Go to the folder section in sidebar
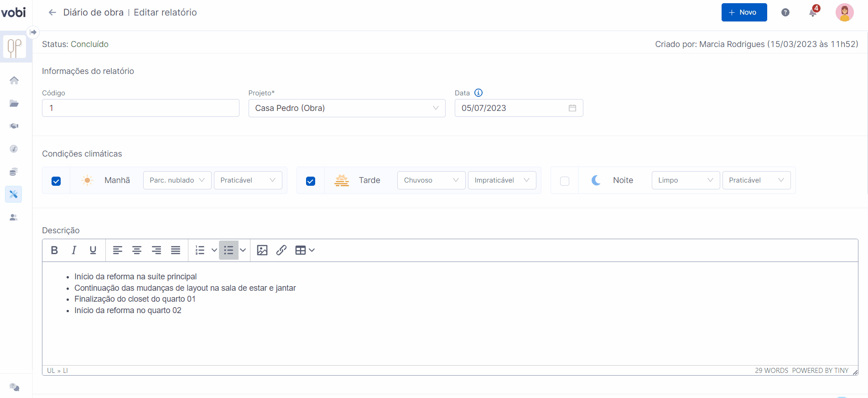The image size is (868, 398). pyautogui.click(x=14, y=103)
